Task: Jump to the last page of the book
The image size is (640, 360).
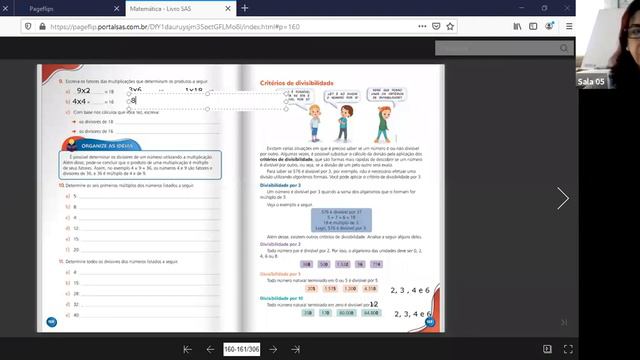Action: 296,349
